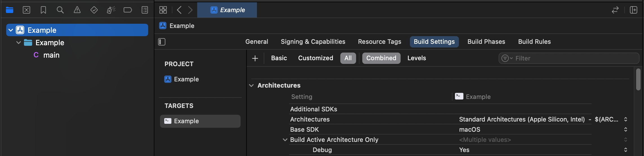The width and height of the screenshot is (644, 156).
Task: Click the Setting column header
Action: [302, 97]
